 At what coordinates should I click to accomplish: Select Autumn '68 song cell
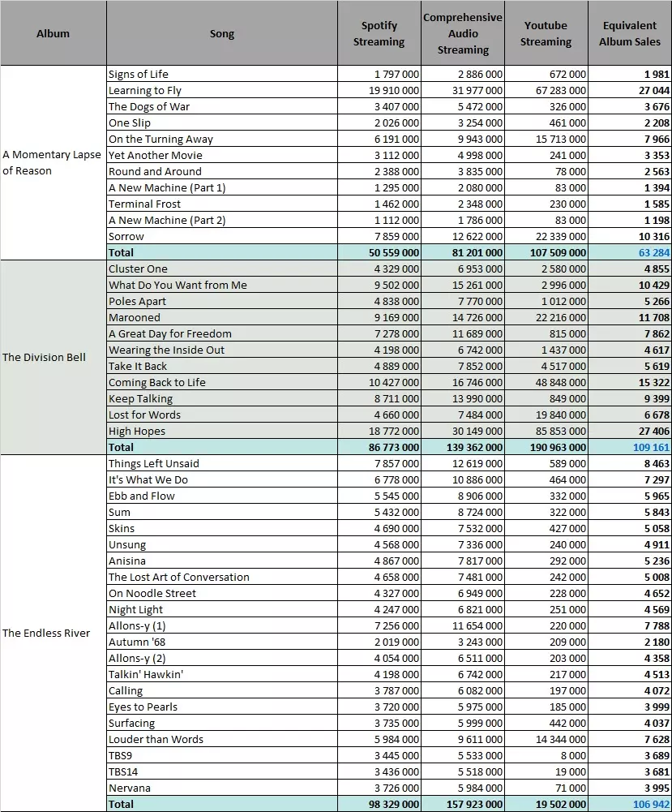(222, 642)
